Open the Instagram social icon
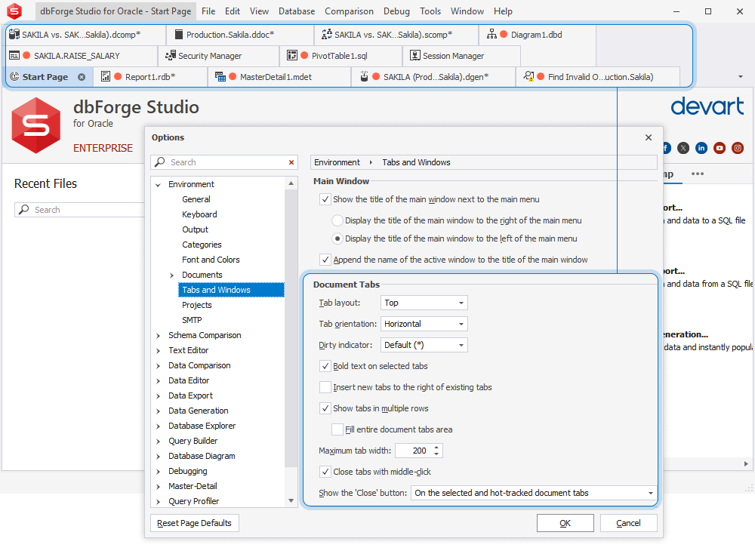The image size is (755, 560). click(738, 148)
